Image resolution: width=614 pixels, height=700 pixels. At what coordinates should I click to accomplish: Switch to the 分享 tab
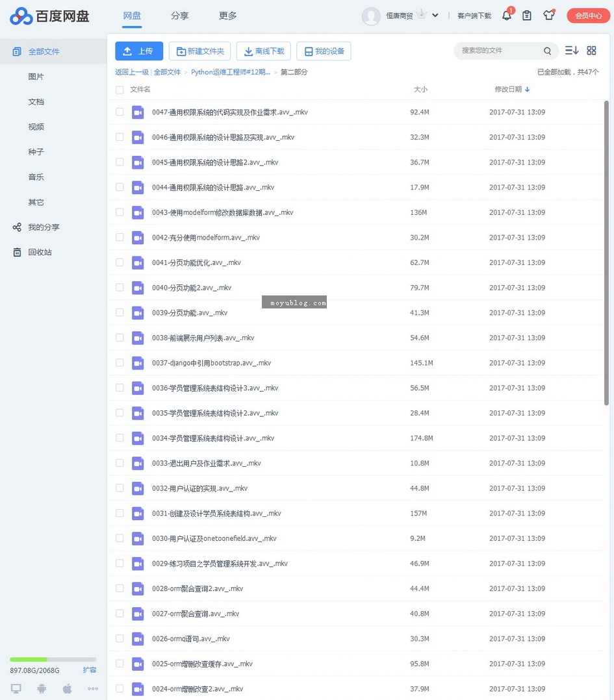coord(180,16)
